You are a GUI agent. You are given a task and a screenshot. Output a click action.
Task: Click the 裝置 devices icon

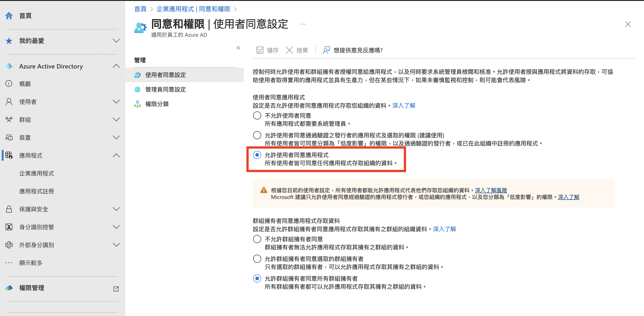[x=9, y=137]
